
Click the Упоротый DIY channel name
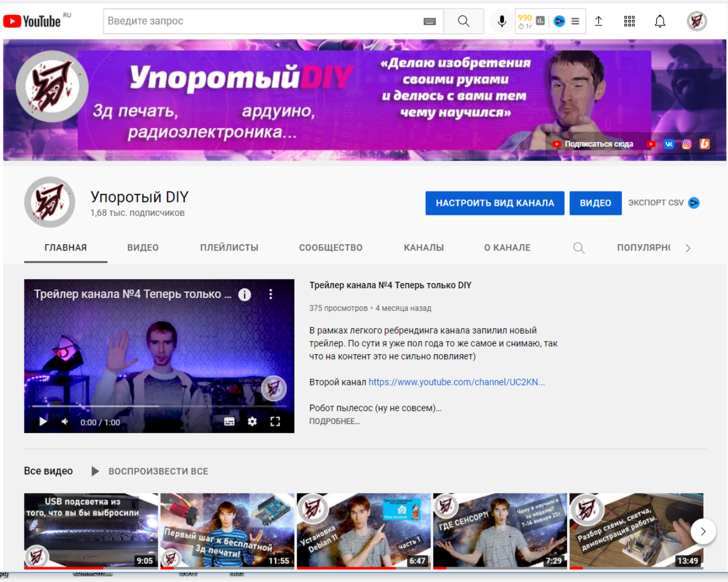(x=140, y=197)
